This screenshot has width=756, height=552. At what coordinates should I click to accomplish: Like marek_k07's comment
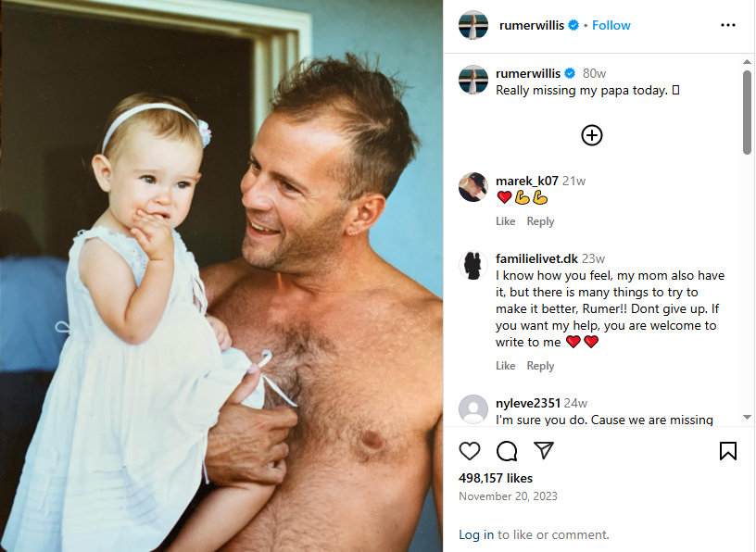tap(505, 221)
